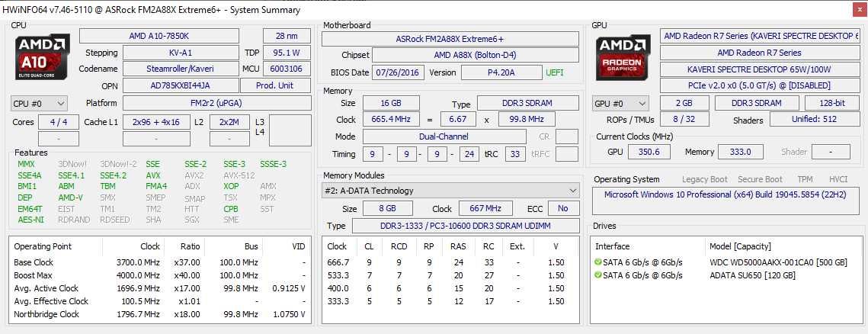
Task: Click the MCU 6003106 value
Action: pyautogui.click(x=287, y=69)
